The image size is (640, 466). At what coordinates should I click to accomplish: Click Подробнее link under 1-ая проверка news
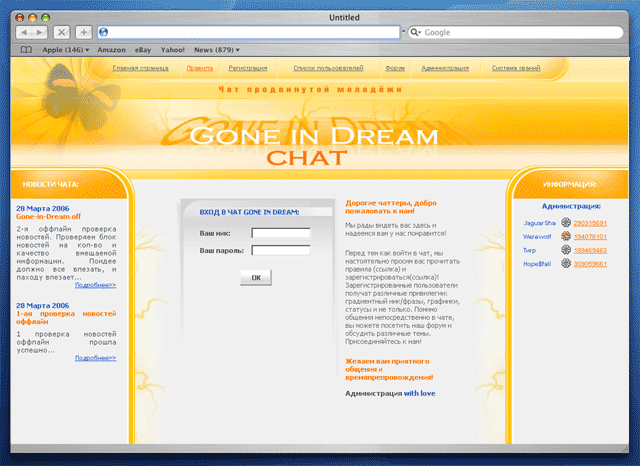coord(96,357)
